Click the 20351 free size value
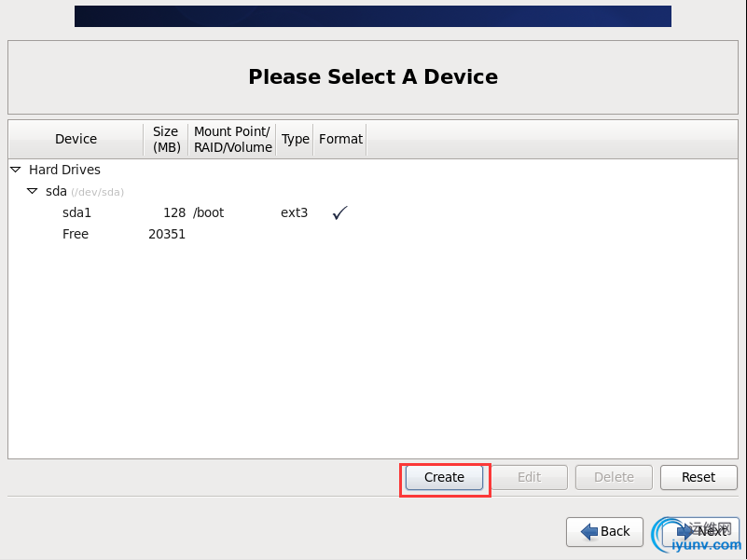This screenshot has width=747, height=560. pyautogui.click(x=167, y=234)
